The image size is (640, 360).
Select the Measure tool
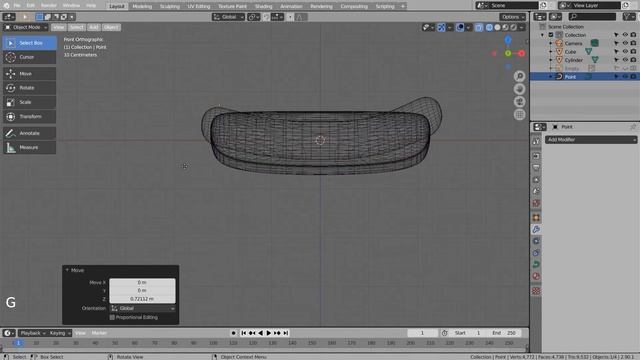pos(29,147)
